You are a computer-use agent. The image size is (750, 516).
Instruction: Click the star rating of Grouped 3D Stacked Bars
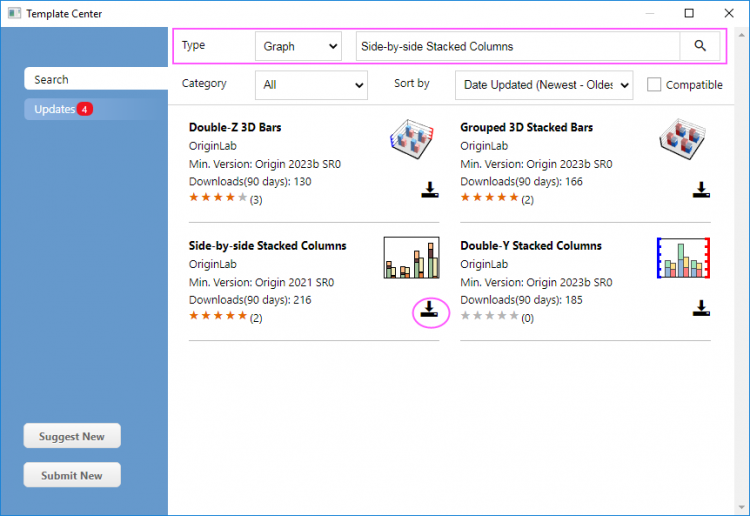[x=489, y=198]
